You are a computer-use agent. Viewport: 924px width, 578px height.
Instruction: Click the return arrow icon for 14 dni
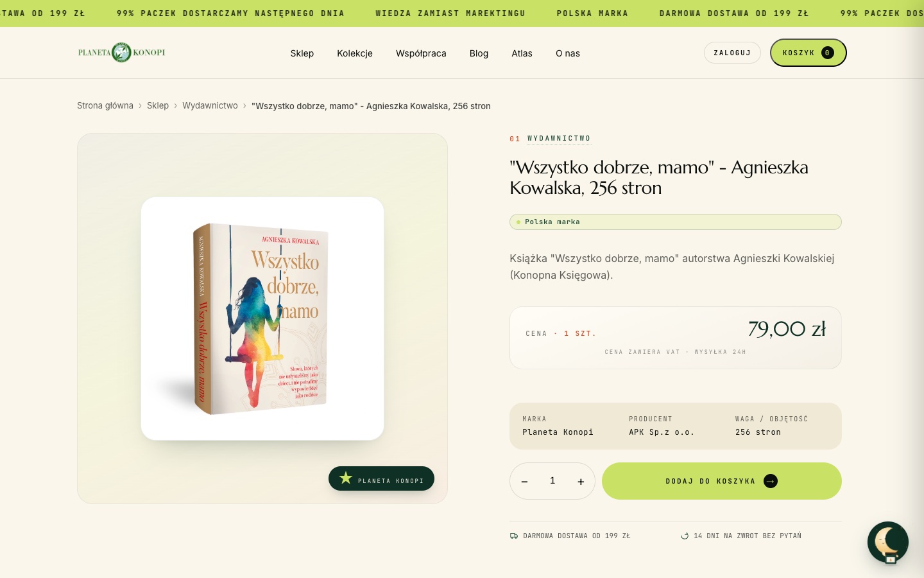pyautogui.click(x=685, y=536)
